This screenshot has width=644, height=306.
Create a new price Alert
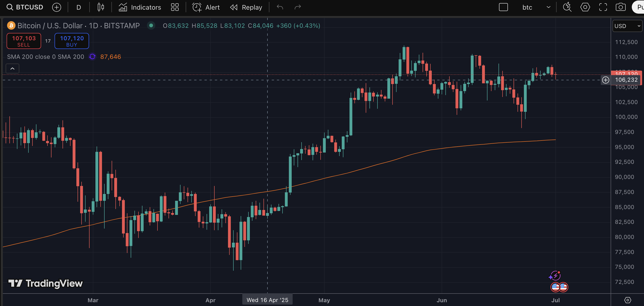coord(206,7)
